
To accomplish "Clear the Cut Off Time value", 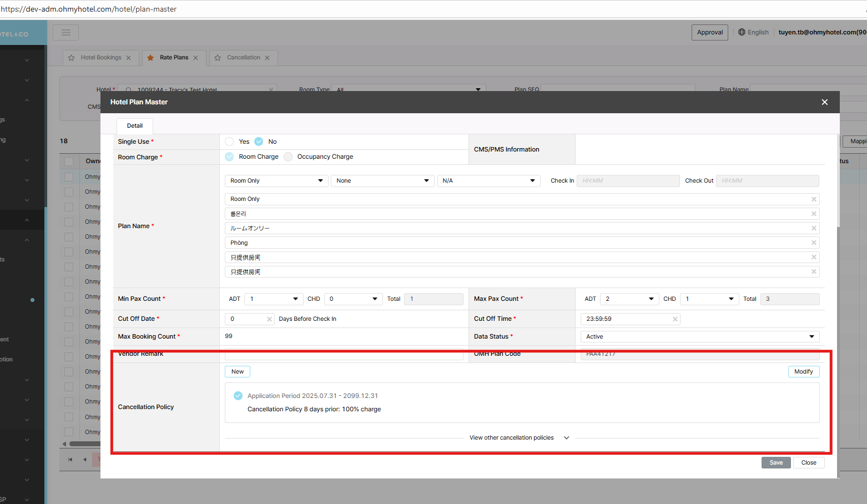I will (x=675, y=319).
